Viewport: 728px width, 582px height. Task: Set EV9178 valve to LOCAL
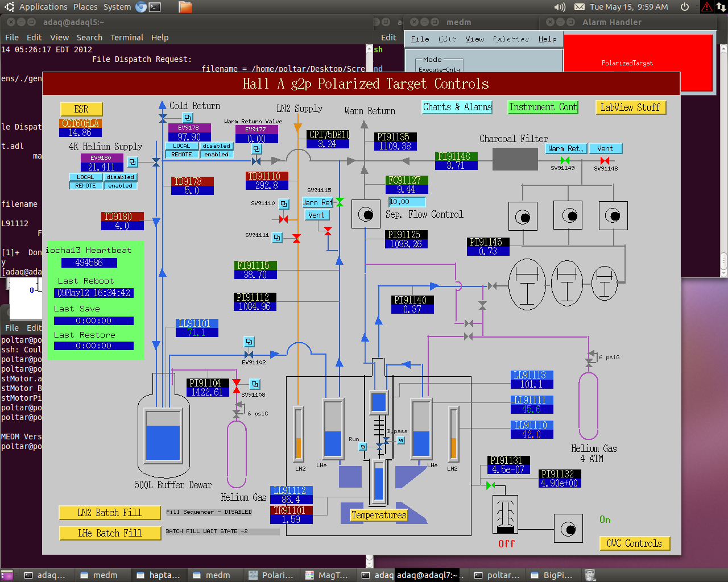tap(181, 146)
